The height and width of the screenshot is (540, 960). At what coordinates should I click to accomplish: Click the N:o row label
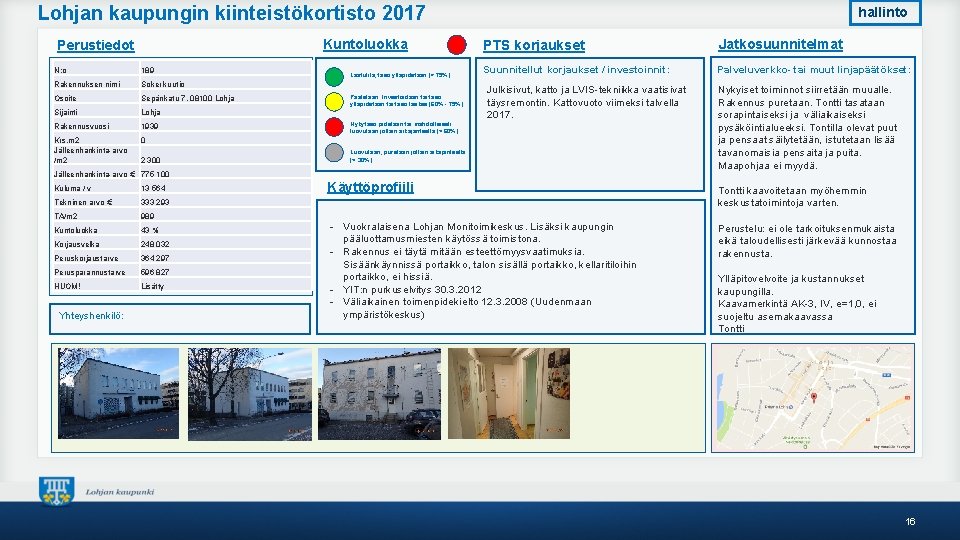60,70
